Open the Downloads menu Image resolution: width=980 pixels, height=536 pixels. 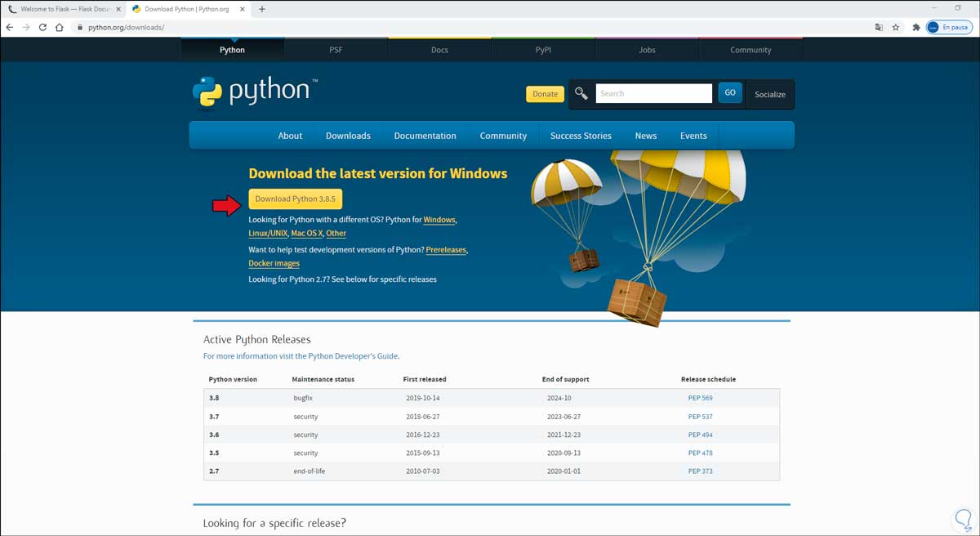pos(348,136)
